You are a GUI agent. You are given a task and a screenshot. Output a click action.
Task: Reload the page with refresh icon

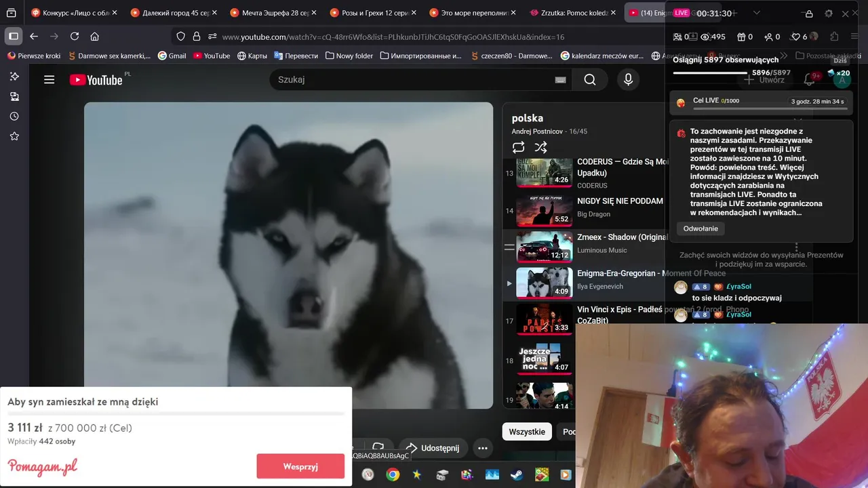(75, 37)
